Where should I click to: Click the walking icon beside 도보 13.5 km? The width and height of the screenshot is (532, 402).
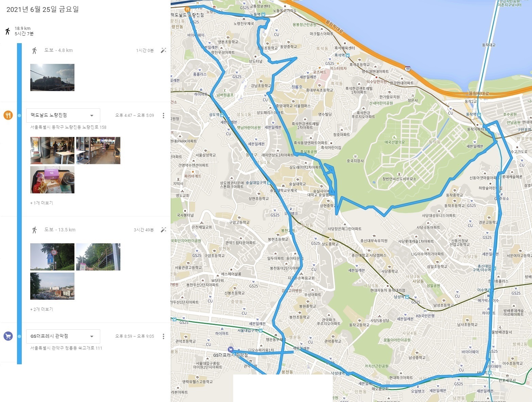pos(34,230)
